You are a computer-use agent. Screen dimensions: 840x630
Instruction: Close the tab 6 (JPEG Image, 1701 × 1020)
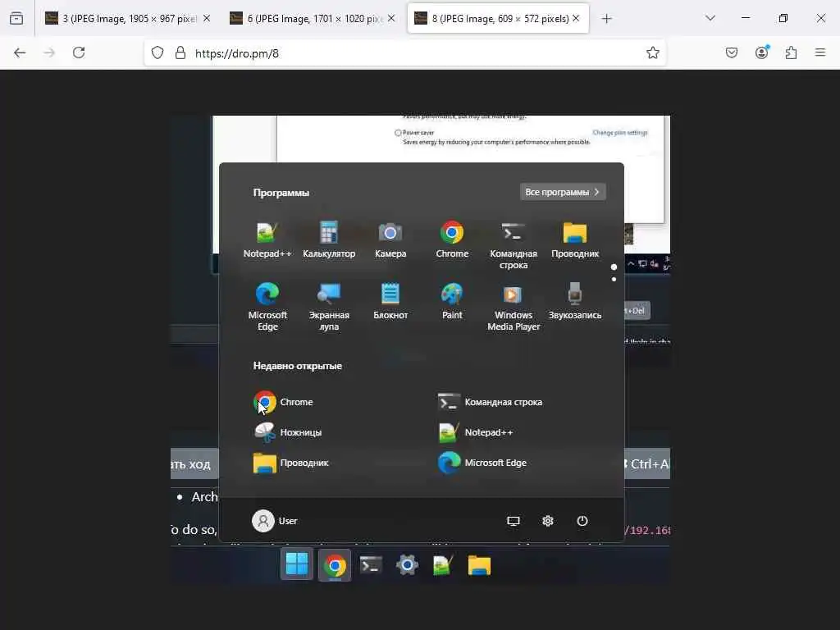pyautogui.click(x=391, y=18)
